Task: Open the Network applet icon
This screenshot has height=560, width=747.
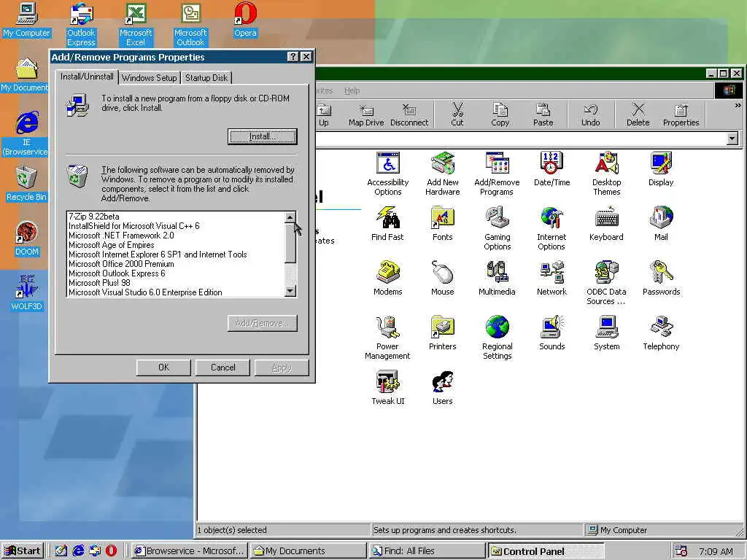Action: 551,279
